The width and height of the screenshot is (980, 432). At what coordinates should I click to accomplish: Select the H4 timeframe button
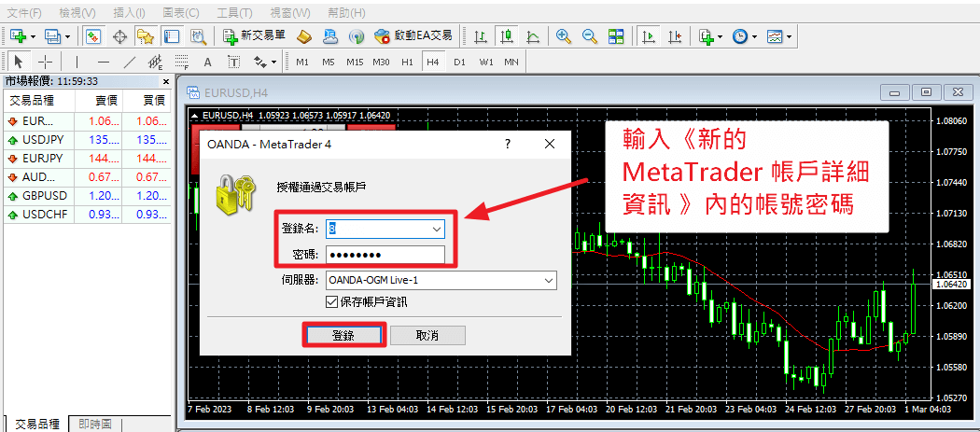[433, 62]
